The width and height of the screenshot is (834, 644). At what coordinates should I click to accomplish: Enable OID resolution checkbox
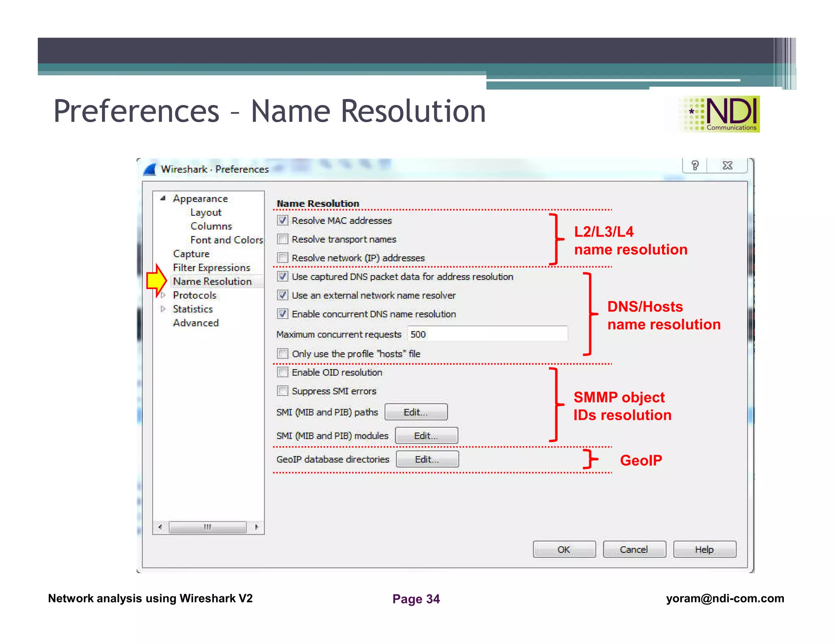(x=283, y=372)
